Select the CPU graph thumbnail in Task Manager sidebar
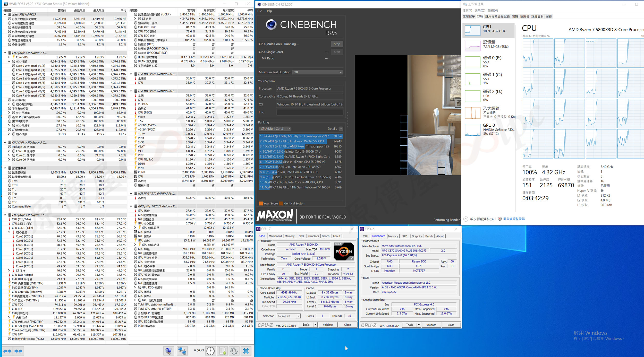Image resolution: width=644 pixels, height=357 pixels. (473, 30)
